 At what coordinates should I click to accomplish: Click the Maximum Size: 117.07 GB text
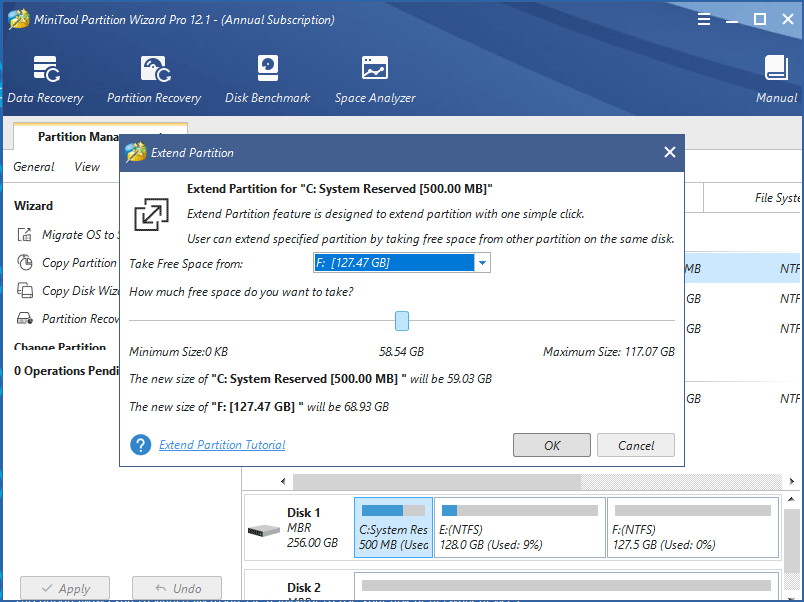(609, 351)
